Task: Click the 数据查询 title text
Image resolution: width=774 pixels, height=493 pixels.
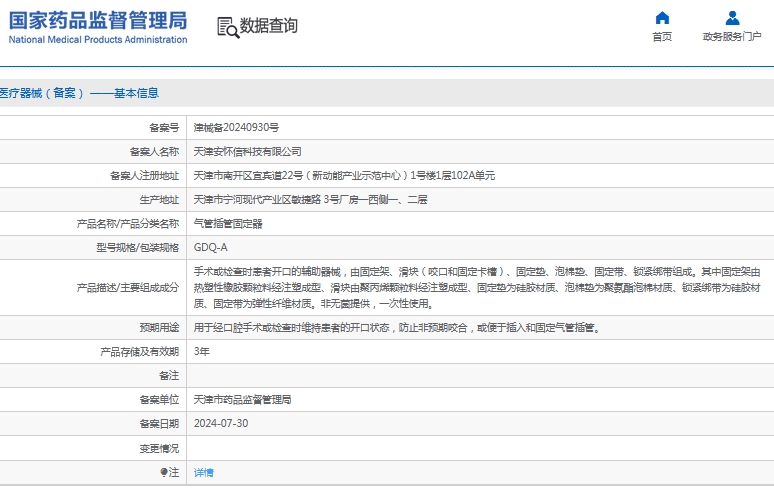Action: point(269,26)
